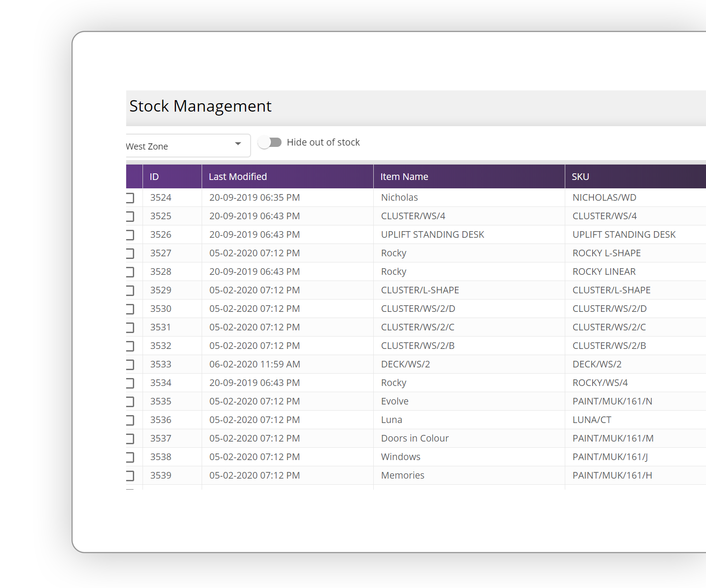Screen dimensions: 706x588
Task: Click the Stock Management page title
Action: click(x=200, y=106)
